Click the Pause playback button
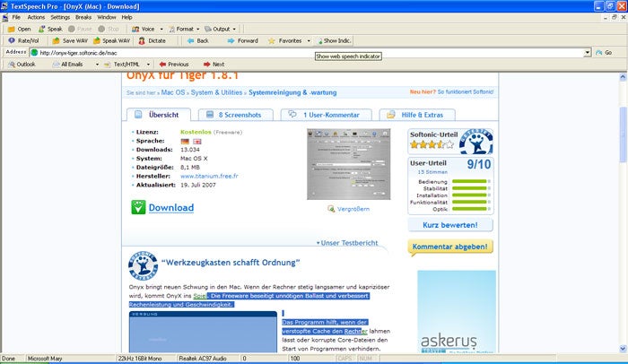628x364 pixels. [80, 30]
